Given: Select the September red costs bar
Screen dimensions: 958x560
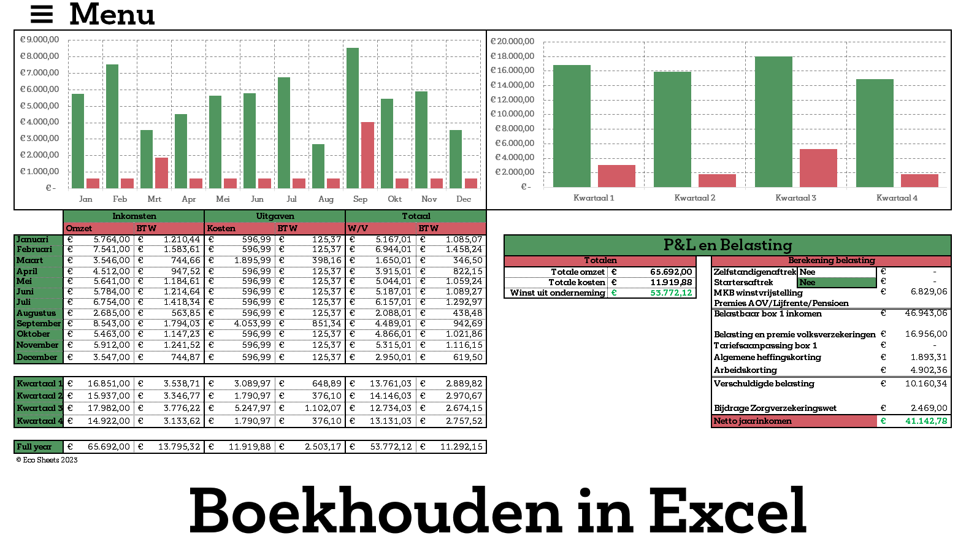Looking at the screenshot, I should pyautogui.click(x=367, y=155).
